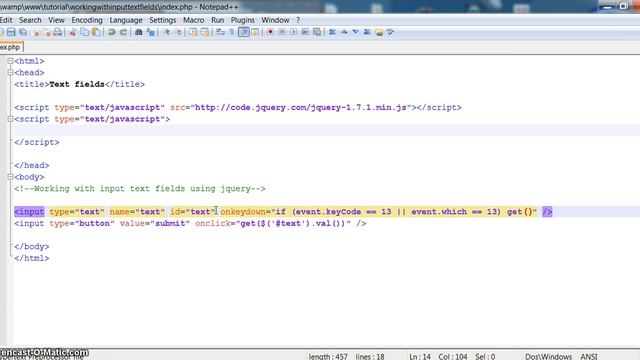Click the </script> closing tag line
The width and height of the screenshot is (640, 360).
click(x=37, y=142)
